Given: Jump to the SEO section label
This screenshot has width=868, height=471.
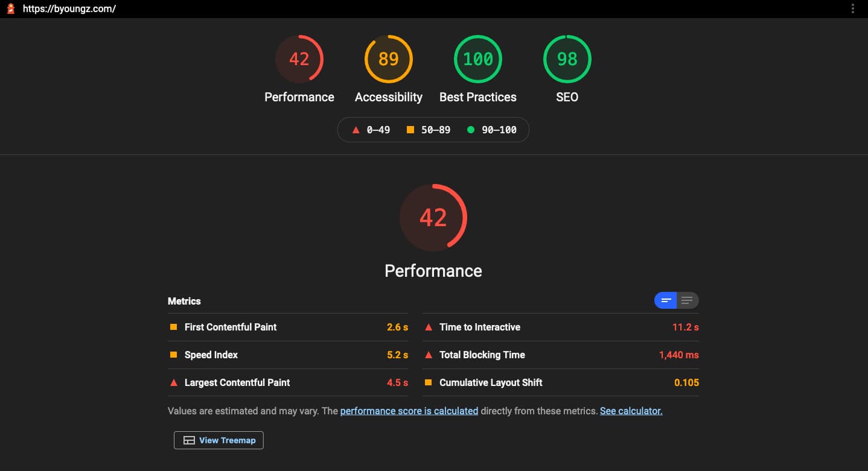Looking at the screenshot, I should tap(567, 97).
